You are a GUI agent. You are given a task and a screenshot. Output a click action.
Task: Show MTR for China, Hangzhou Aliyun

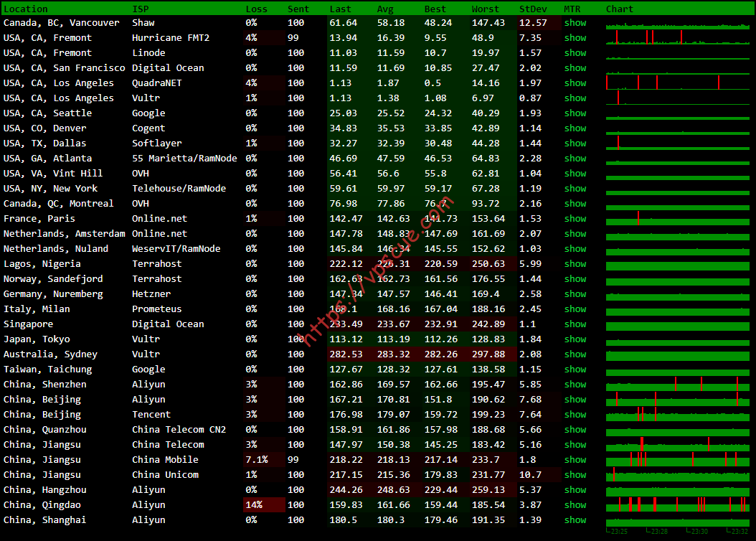coord(575,490)
